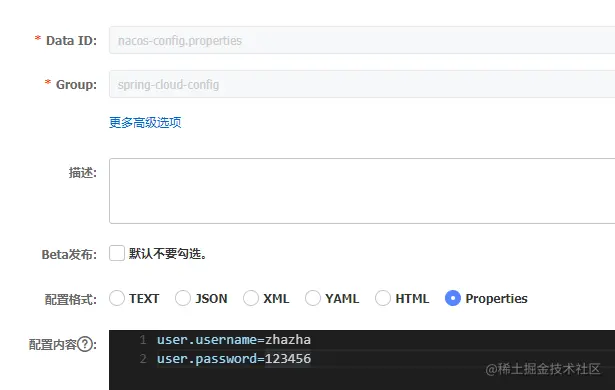Screen dimensions: 615x390
Task: Click the help icon beside 配置内容
Action: [x=85, y=344]
